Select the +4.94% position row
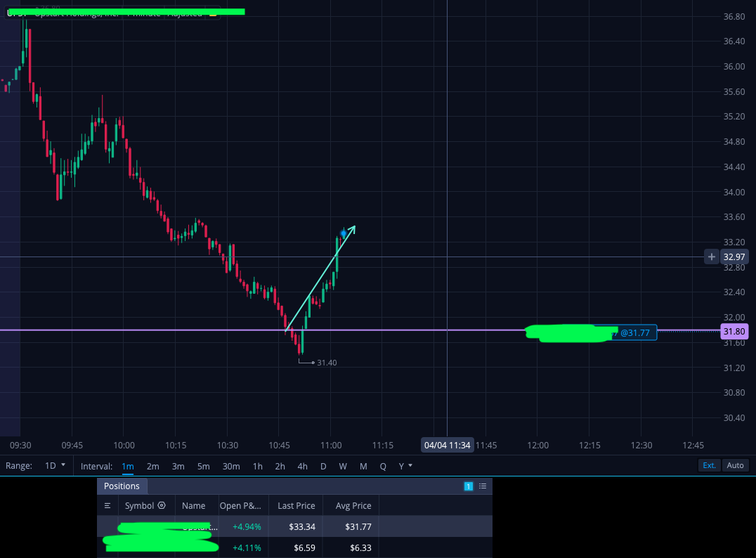The height and width of the screenshot is (558, 756). (x=294, y=526)
